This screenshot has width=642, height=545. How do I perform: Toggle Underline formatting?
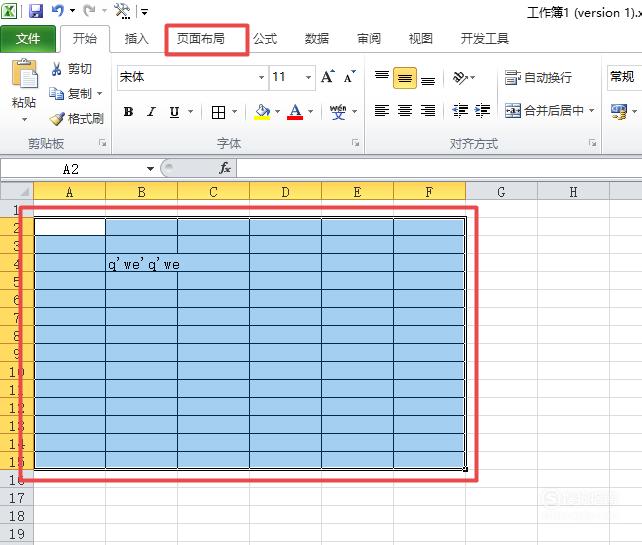[174, 111]
